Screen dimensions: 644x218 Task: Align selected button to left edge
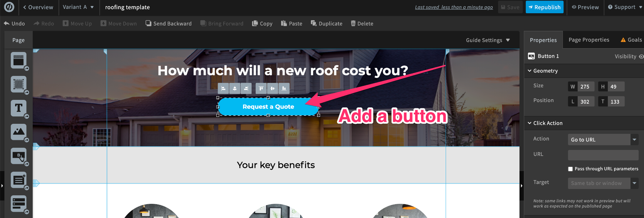(223, 89)
